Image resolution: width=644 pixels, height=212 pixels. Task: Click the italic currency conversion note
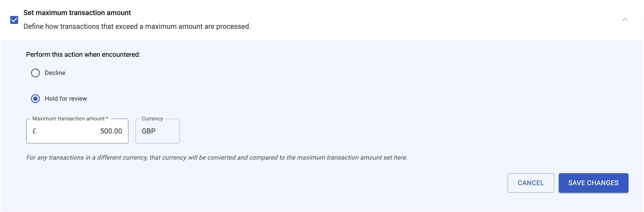pyautogui.click(x=217, y=157)
